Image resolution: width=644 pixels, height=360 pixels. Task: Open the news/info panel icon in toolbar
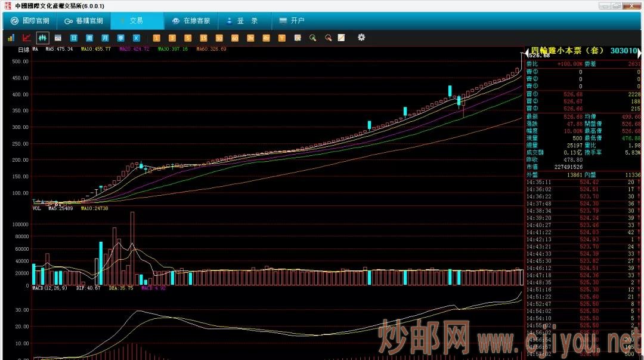tap(58, 38)
